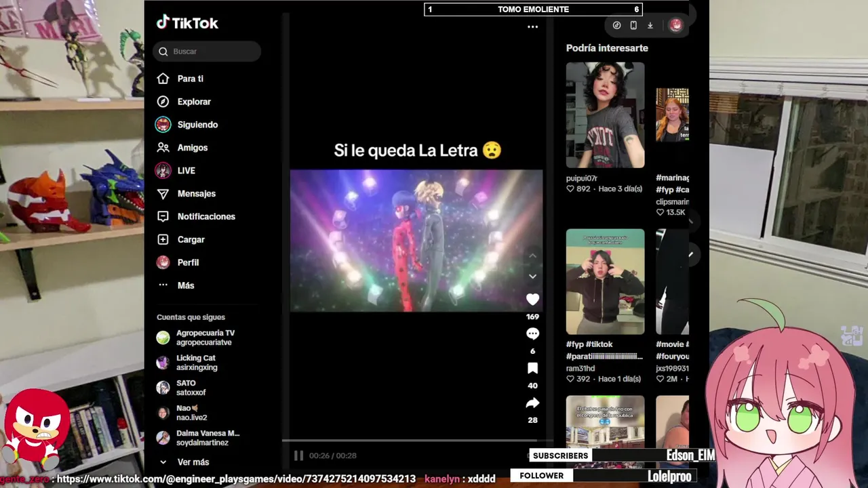Open SATO followed account
The image size is (868, 488).
point(182,388)
